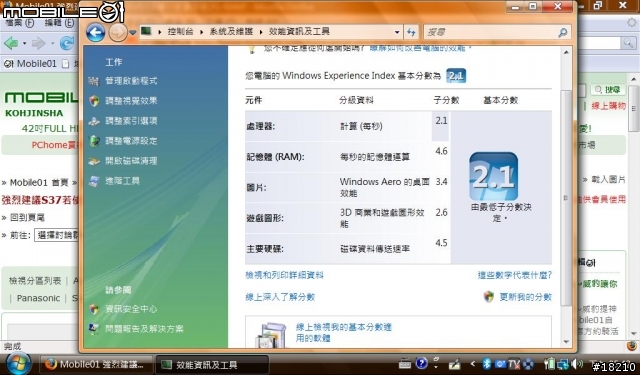Open 線上檢視我的基本分數適用的軟體 link
This screenshot has height=375, width=640.
[x=344, y=333]
